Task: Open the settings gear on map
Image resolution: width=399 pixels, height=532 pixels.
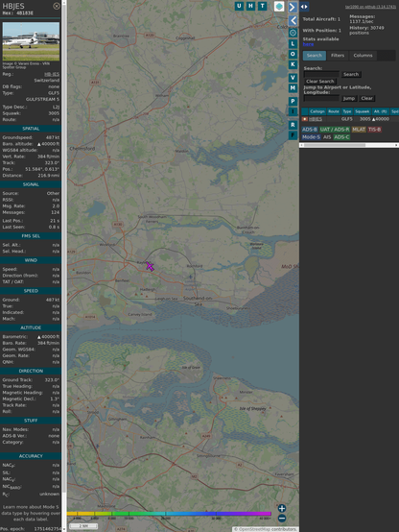Action: pos(293,33)
